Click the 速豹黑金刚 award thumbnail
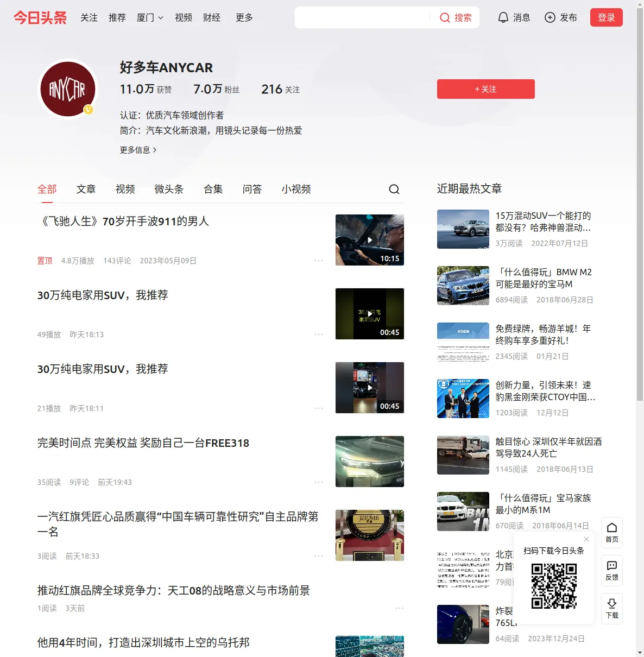This screenshot has width=644, height=657. (x=463, y=399)
